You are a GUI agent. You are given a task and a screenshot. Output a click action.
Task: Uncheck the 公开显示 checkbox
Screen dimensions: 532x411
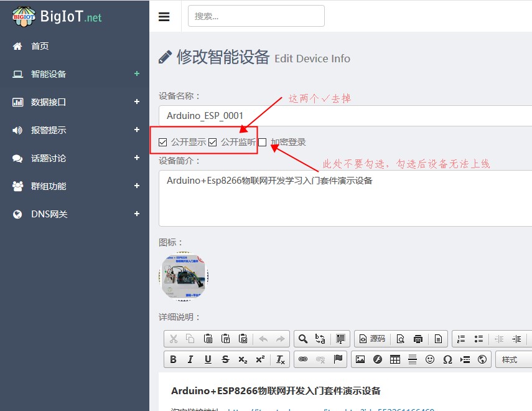163,142
